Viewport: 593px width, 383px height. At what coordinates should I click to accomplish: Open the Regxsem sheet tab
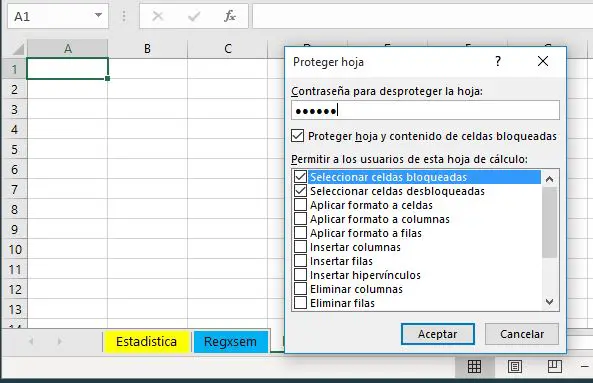coord(230,341)
